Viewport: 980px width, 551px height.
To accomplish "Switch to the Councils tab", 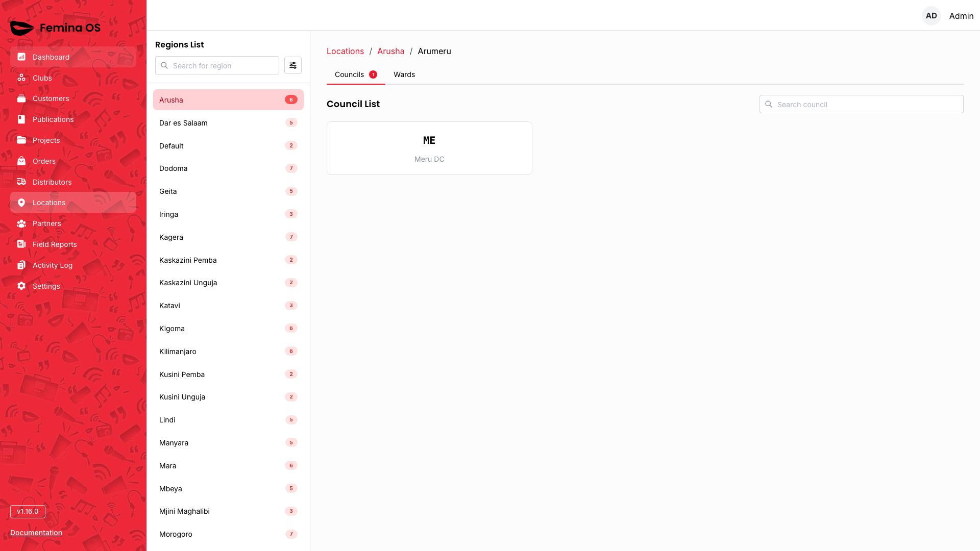I will 356,74.
